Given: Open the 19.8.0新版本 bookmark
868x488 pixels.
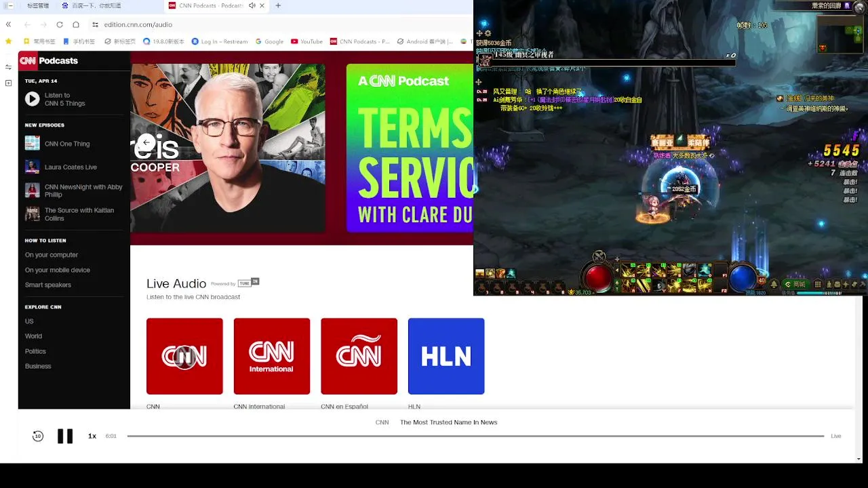Looking at the screenshot, I should pyautogui.click(x=164, y=41).
